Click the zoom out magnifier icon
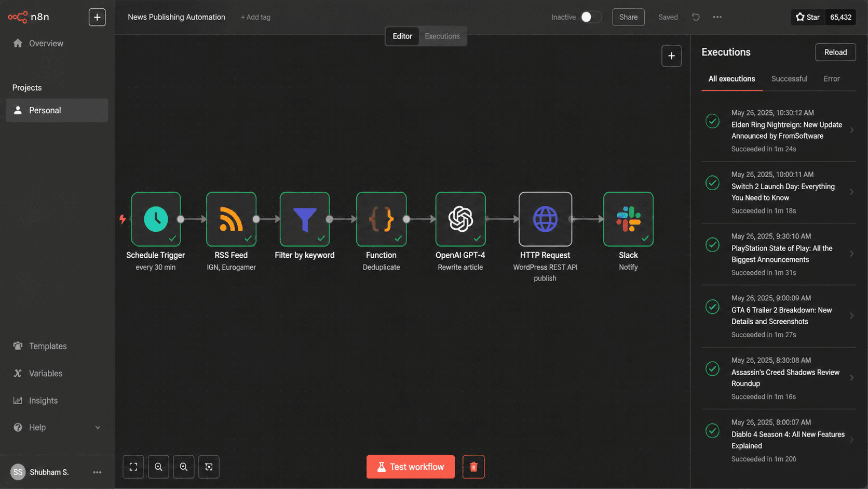 184,467
